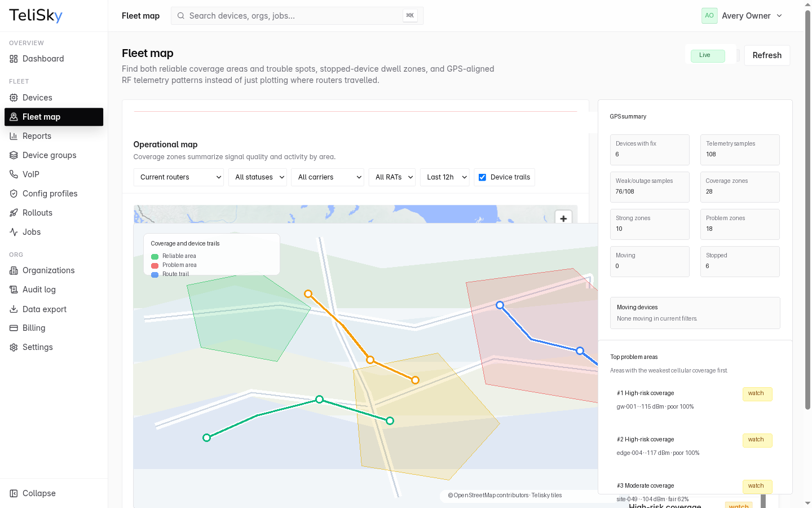Zoom in with the map plus button
The image size is (812, 508).
(563, 218)
